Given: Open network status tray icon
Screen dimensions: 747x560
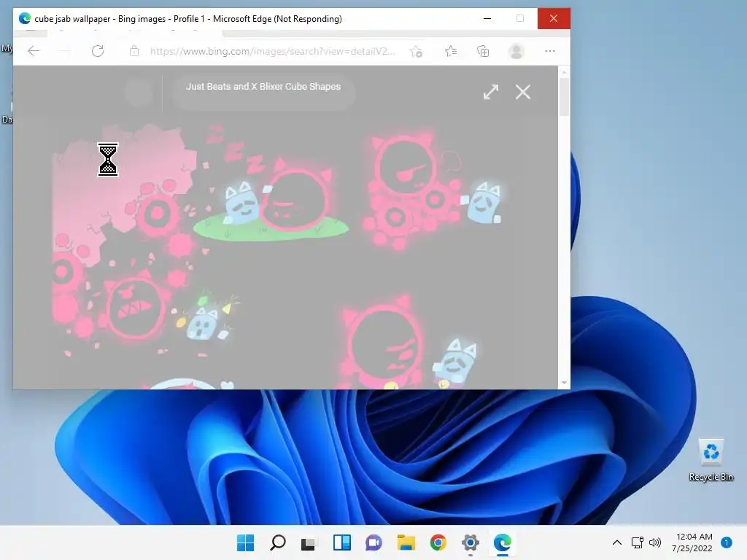Looking at the screenshot, I should tap(638, 542).
